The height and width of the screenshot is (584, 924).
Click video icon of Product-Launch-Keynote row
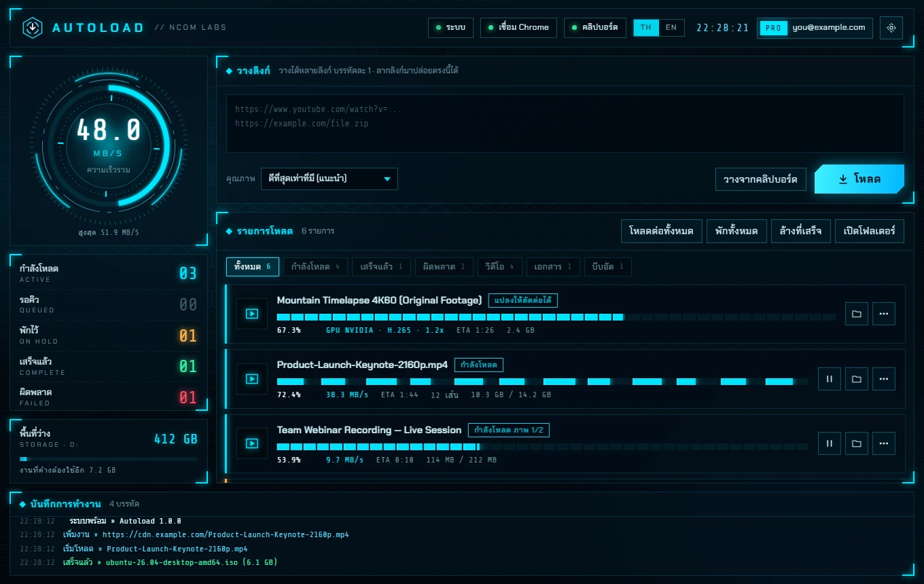252,379
